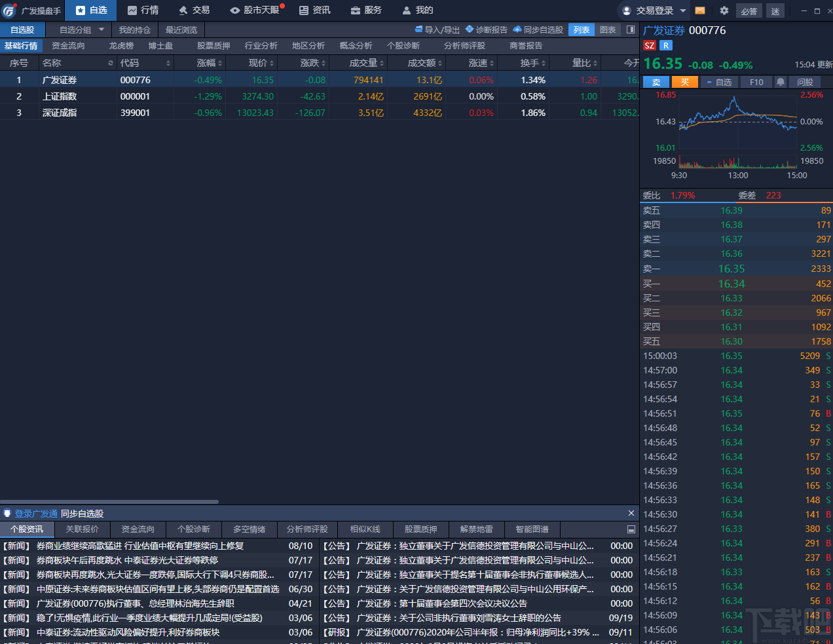The image size is (833, 644).
Task: Click the 交易登录 user avatar icon
Action: tap(627, 10)
